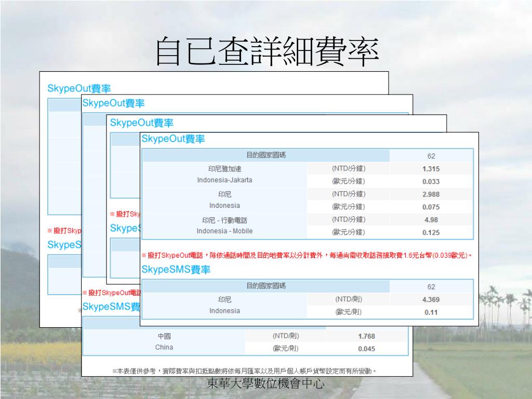Click the SkypeOut費率 heading on the rearmost card
532x399 pixels.
tap(79, 88)
